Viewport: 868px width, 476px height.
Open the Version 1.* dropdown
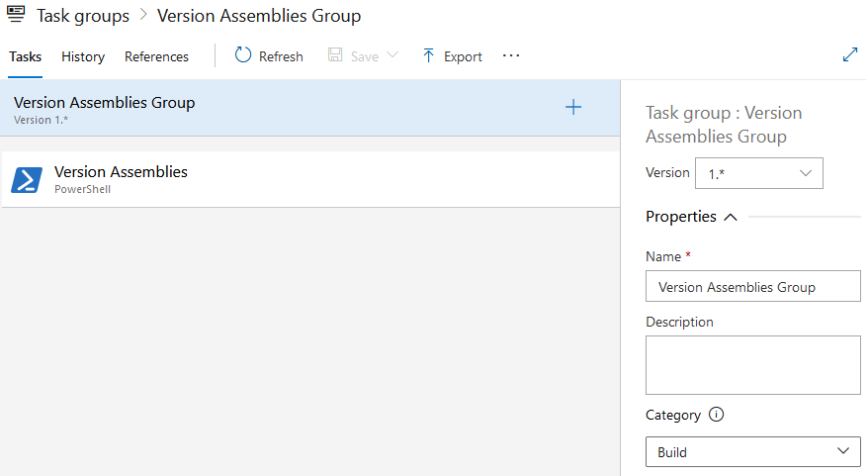[x=759, y=173]
